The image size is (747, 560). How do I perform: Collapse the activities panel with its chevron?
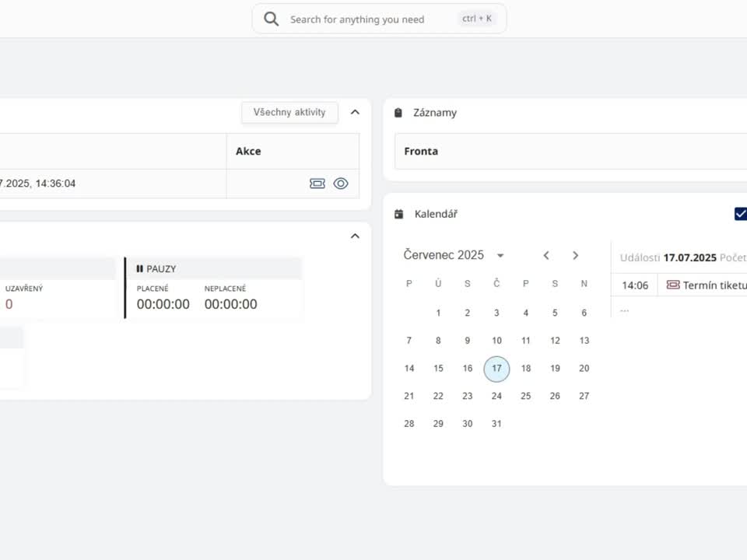355,112
